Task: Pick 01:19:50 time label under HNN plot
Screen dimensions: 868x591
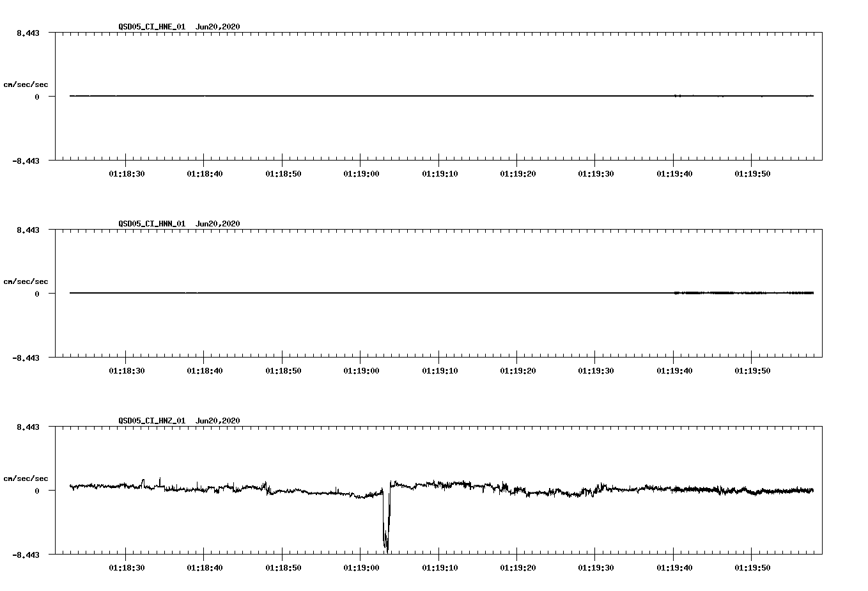Action: click(752, 371)
